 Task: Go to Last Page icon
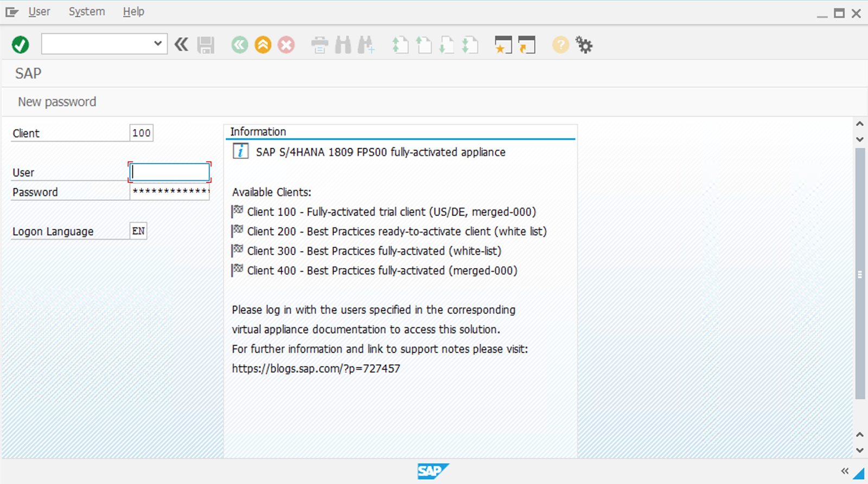pyautogui.click(x=470, y=45)
